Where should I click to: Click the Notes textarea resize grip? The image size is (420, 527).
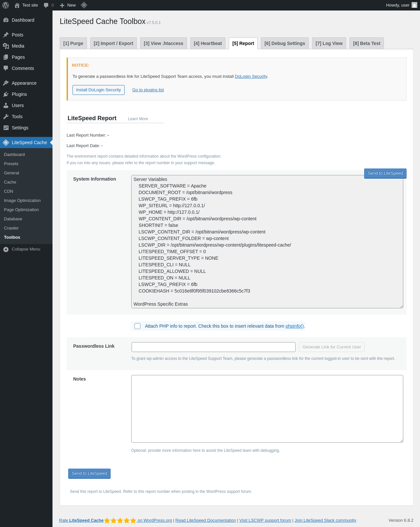[401, 441]
